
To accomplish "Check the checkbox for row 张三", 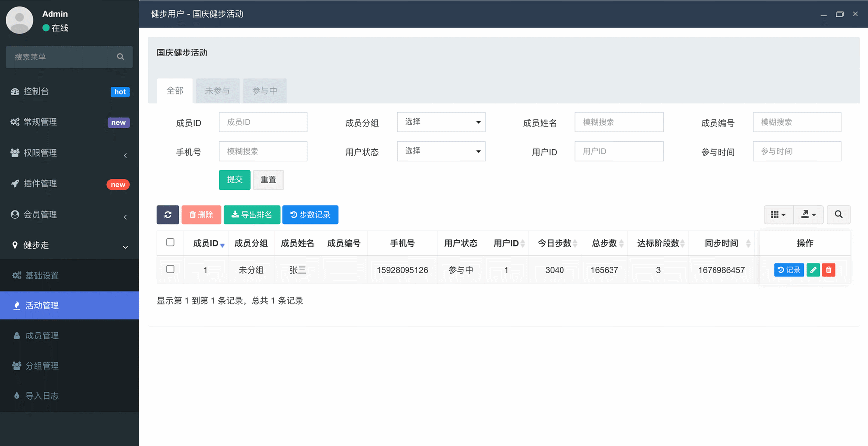I will coord(170,269).
